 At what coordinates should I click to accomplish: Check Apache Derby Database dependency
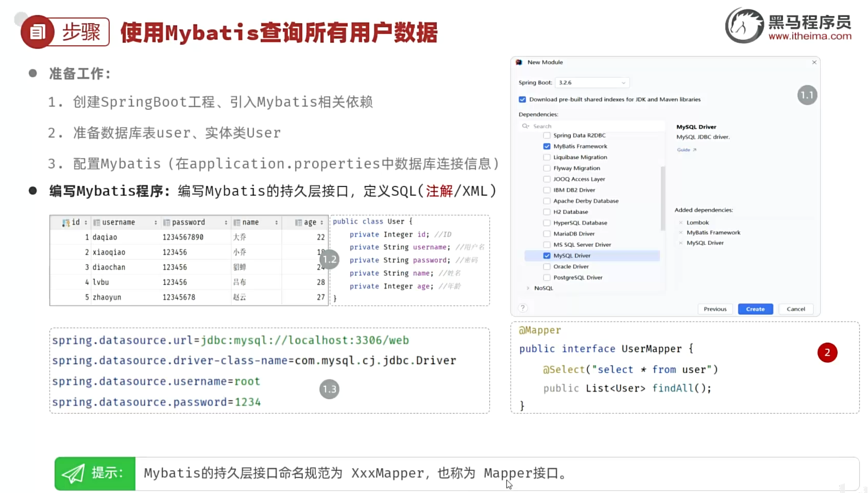point(547,201)
